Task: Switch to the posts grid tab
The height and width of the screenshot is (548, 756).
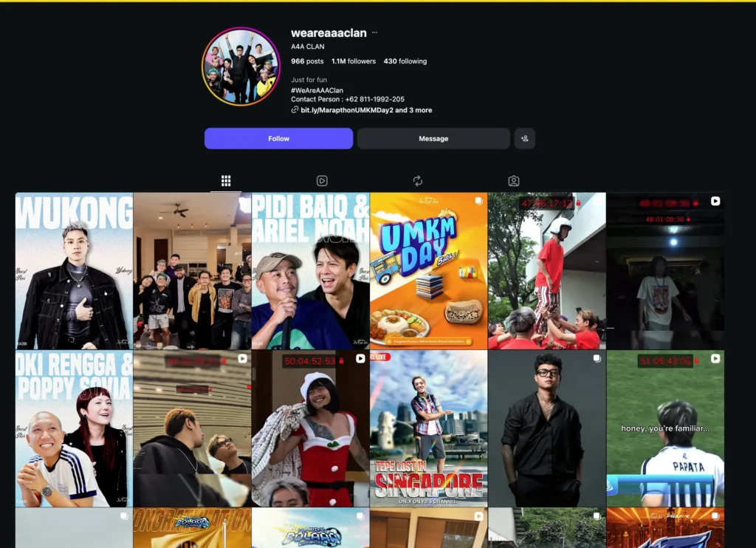Action: (226, 181)
